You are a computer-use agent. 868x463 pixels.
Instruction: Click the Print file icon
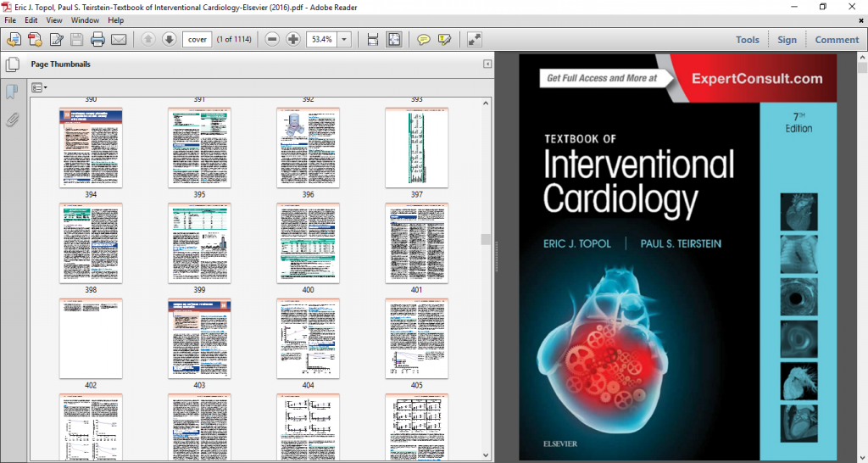(97, 39)
